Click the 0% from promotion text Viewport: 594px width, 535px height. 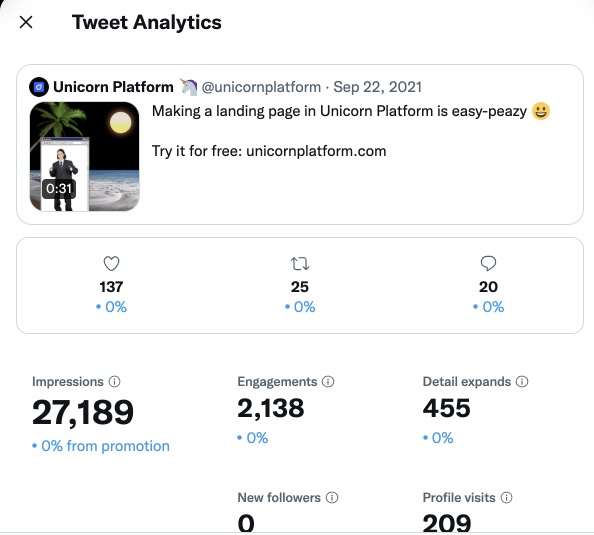(101, 446)
